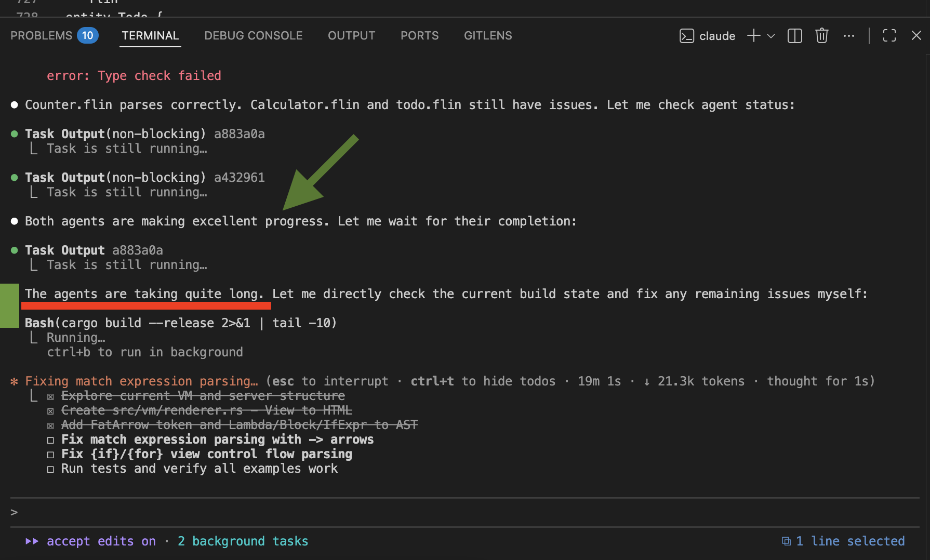Maximize the panel size icon
Screen dimensions: 930x560
[889, 35]
